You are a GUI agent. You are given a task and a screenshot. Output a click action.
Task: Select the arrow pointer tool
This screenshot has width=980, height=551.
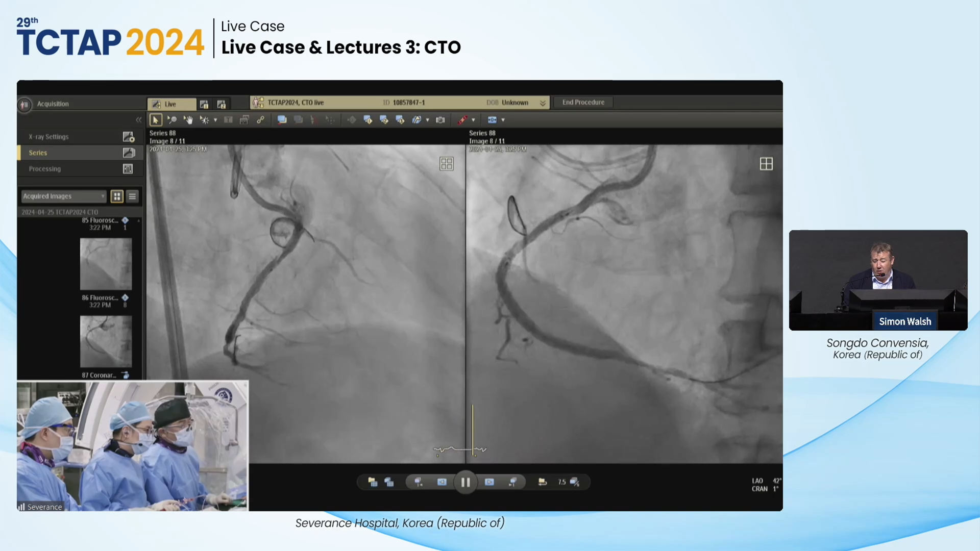point(156,120)
